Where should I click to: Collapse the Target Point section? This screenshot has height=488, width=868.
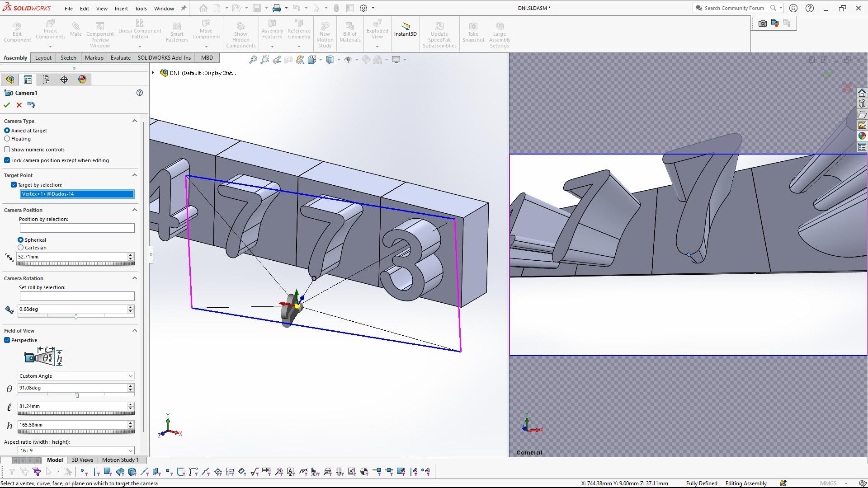point(134,175)
